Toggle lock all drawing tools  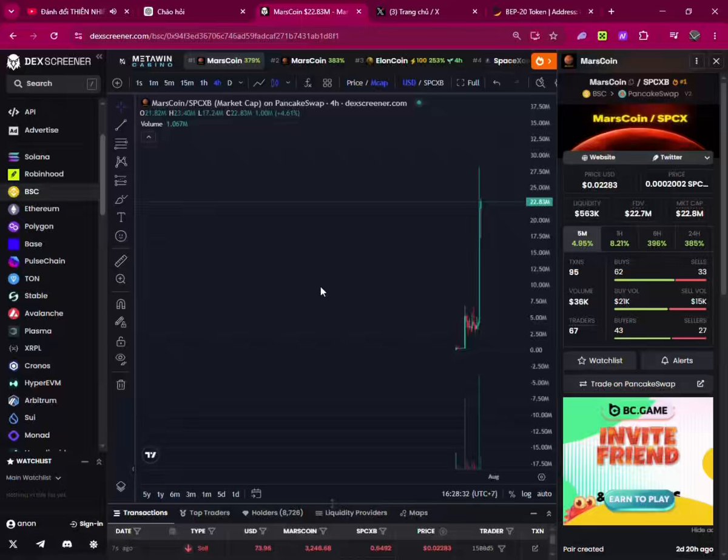click(x=121, y=342)
